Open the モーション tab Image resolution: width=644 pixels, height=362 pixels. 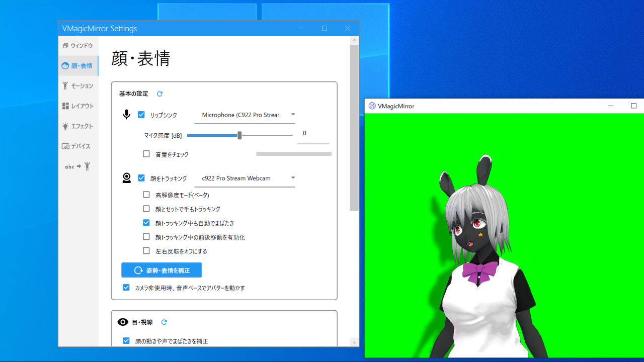pyautogui.click(x=78, y=86)
